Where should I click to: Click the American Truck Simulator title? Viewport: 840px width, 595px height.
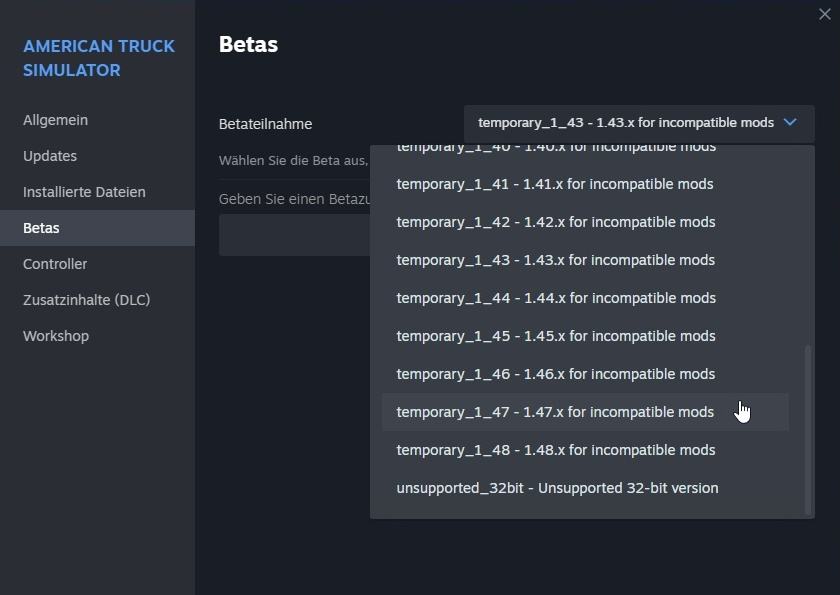pos(99,58)
